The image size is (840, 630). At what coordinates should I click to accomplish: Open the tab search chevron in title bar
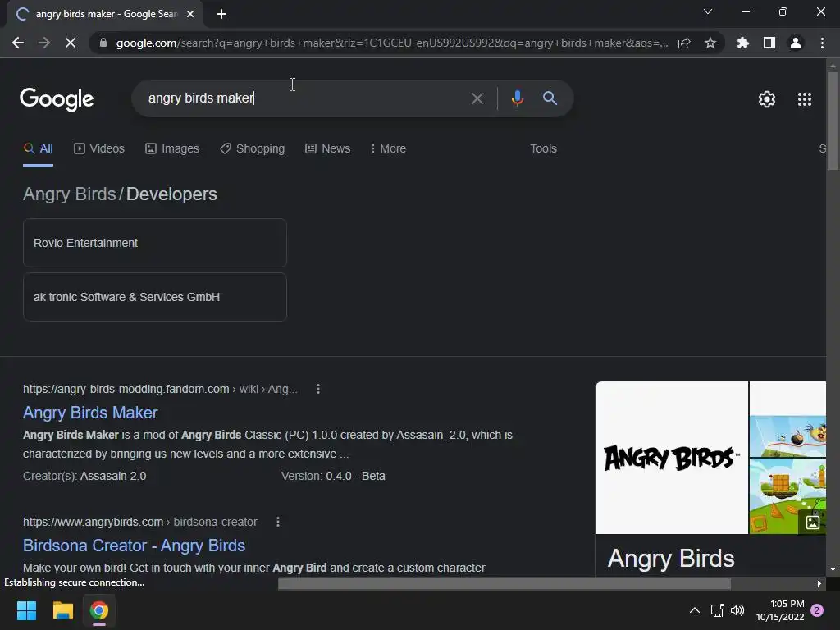pyautogui.click(x=708, y=11)
